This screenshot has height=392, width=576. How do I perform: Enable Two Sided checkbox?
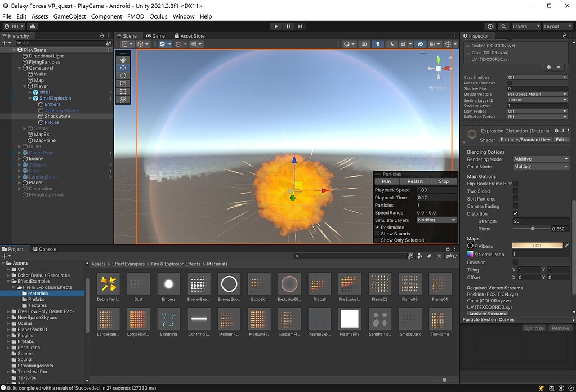click(x=515, y=191)
